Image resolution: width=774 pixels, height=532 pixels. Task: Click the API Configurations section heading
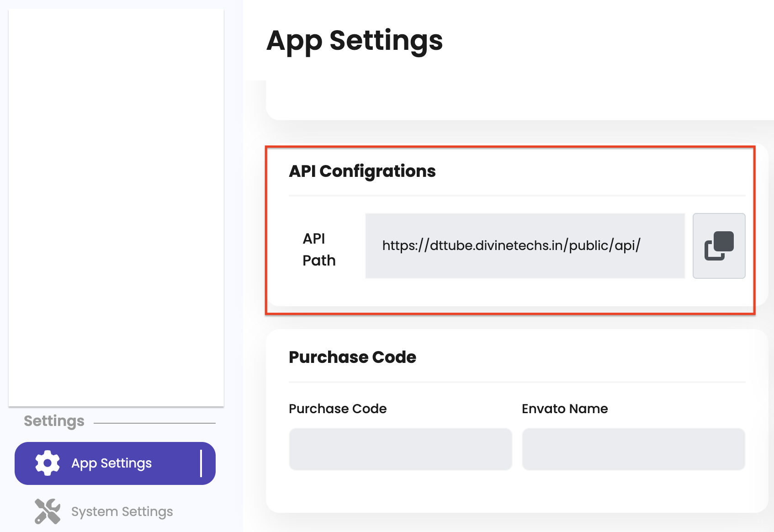coord(362,171)
